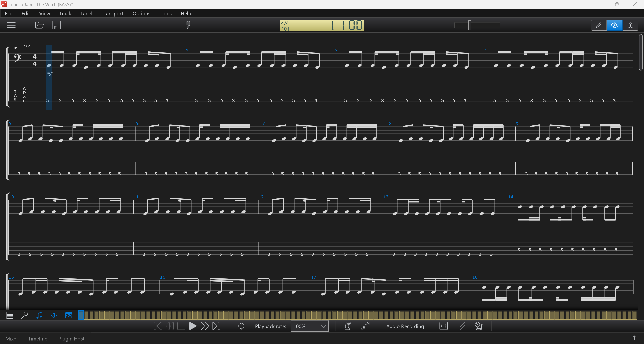Open the Edit menu

pyautogui.click(x=26, y=13)
